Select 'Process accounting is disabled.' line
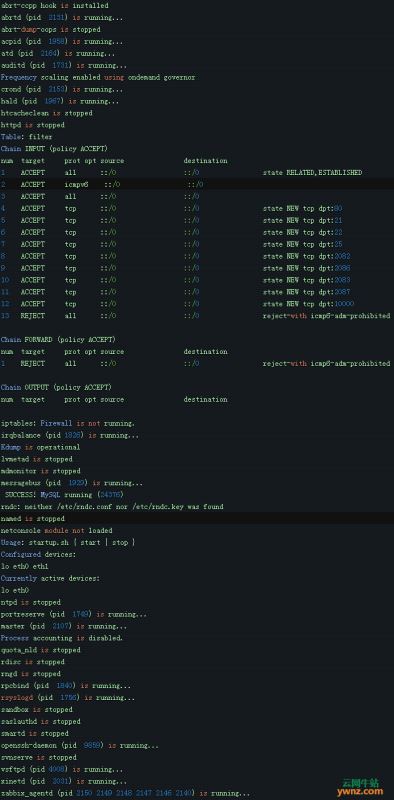This screenshot has height=800, width=394. [62, 638]
